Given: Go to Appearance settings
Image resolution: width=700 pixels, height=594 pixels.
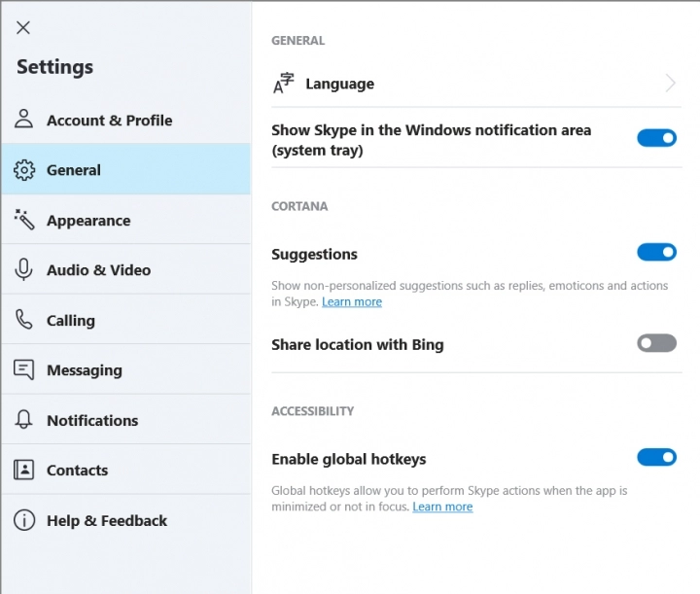Looking at the screenshot, I should pos(126,220).
